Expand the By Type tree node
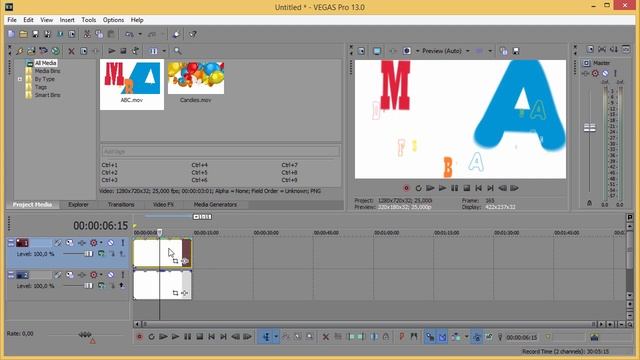 coord(20,79)
